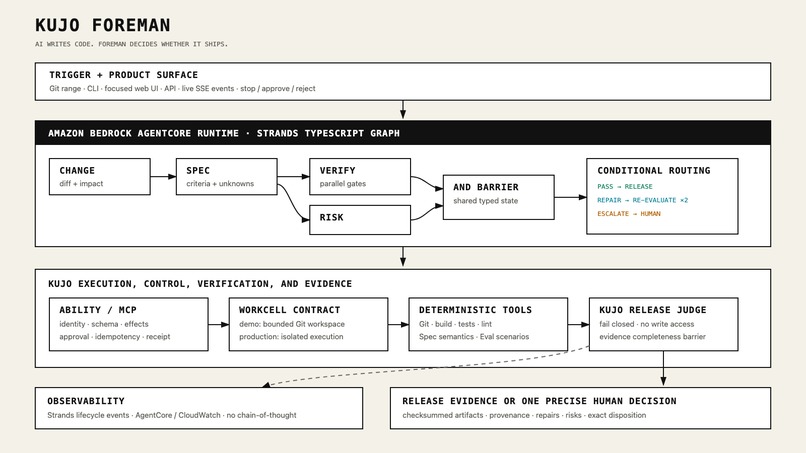Select the 'approval · idempotency · receipt' line
Viewport: 806px width, 453px height.
[x=115, y=336]
